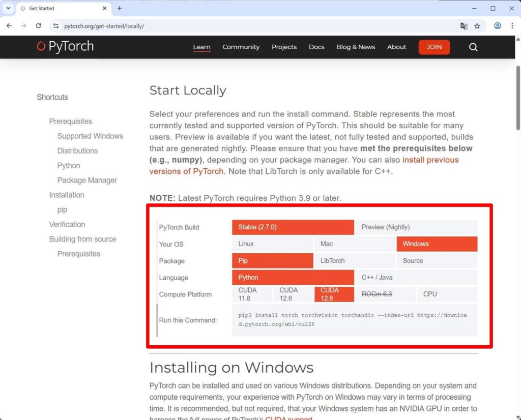
Task: Click the site information icon in address bar
Action: coord(56,26)
